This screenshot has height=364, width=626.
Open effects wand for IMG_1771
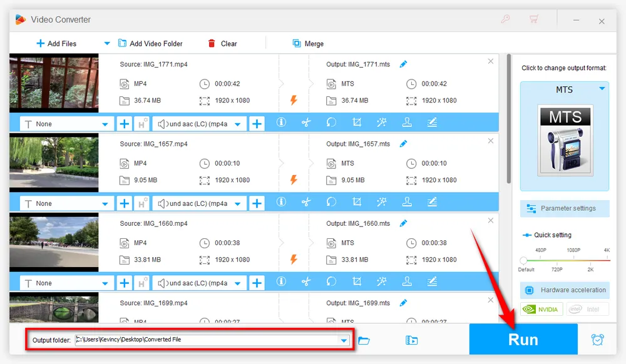[382, 123]
